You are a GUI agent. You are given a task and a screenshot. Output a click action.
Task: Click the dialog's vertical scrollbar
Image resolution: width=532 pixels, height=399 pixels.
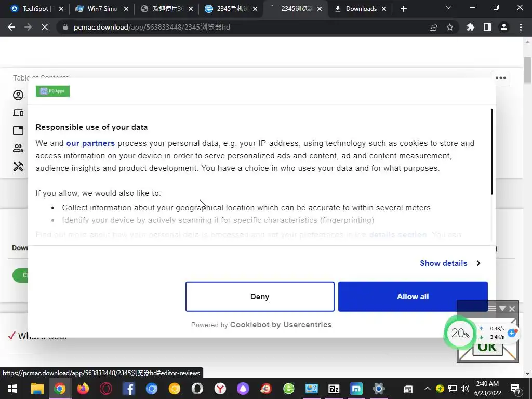(491, 152)
